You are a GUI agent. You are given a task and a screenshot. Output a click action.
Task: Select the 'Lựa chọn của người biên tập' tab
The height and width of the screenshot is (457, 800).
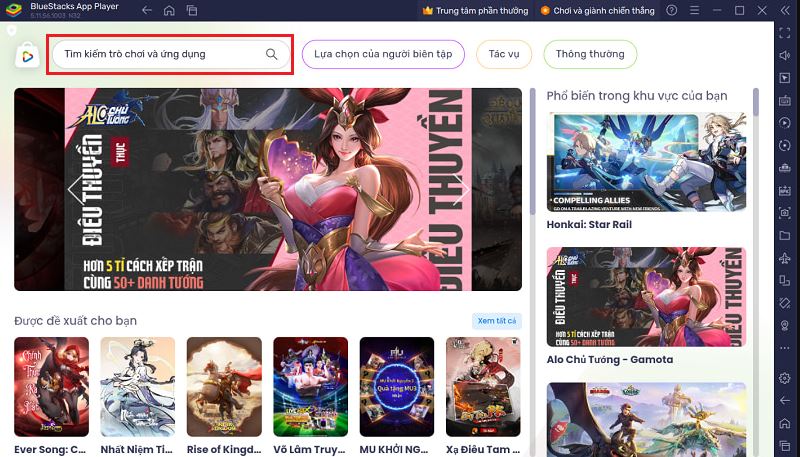383,54
